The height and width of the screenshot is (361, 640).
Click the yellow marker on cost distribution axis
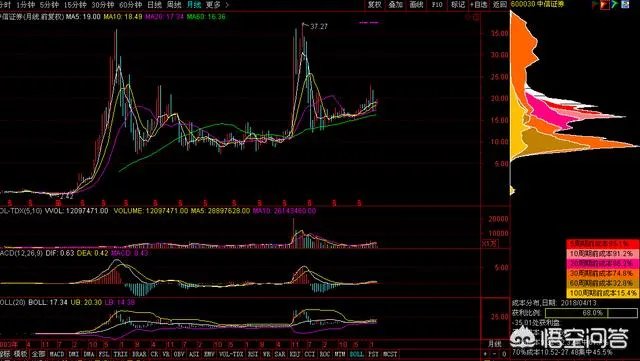point(512,190)
